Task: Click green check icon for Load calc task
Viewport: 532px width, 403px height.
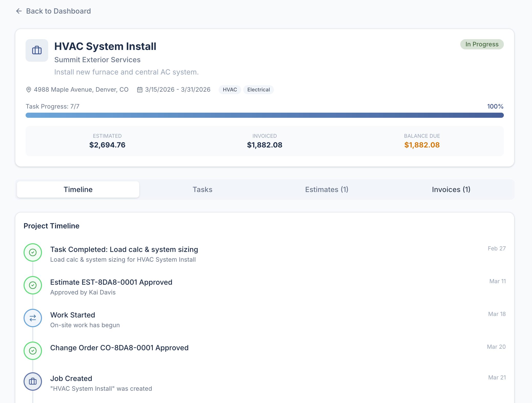Action: [x=33, y=252]
